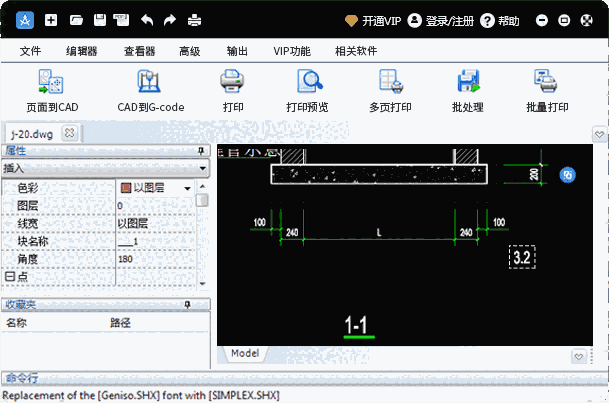
Task: Click the 色彩 color swatch
Action: (x=126, y=188)
